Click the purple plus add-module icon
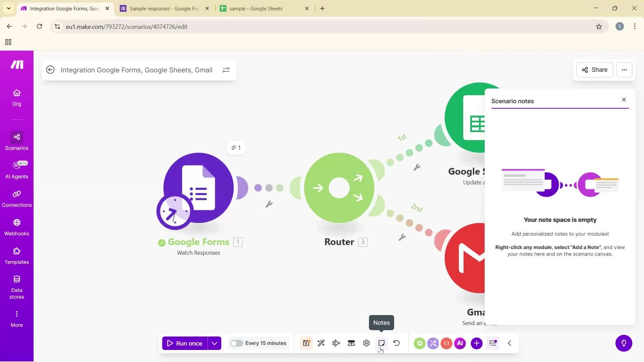This screenshot has height=362, width=644. 477,343
